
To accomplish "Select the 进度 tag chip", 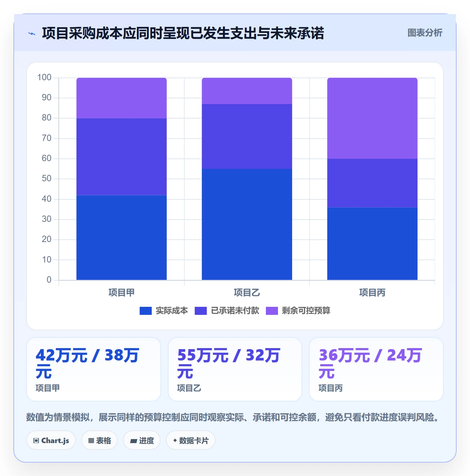I will pos(142,440).
